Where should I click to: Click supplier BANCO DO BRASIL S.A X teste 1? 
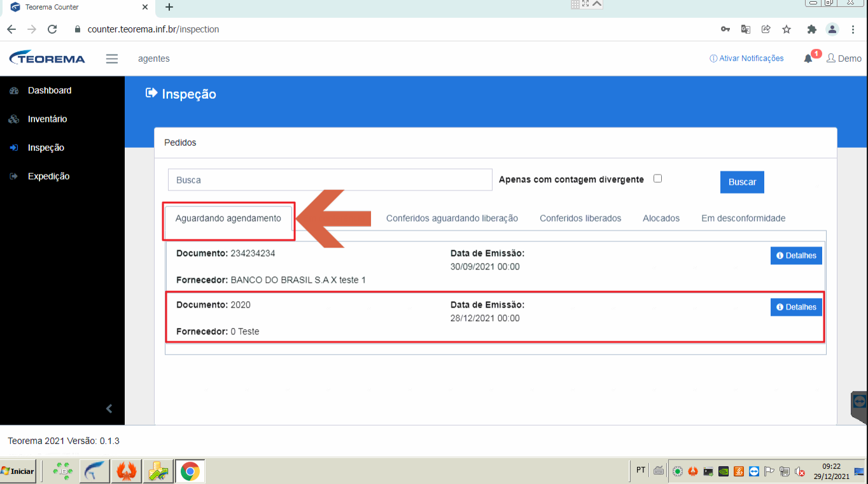pyautogui.click(x=298, y=280)
